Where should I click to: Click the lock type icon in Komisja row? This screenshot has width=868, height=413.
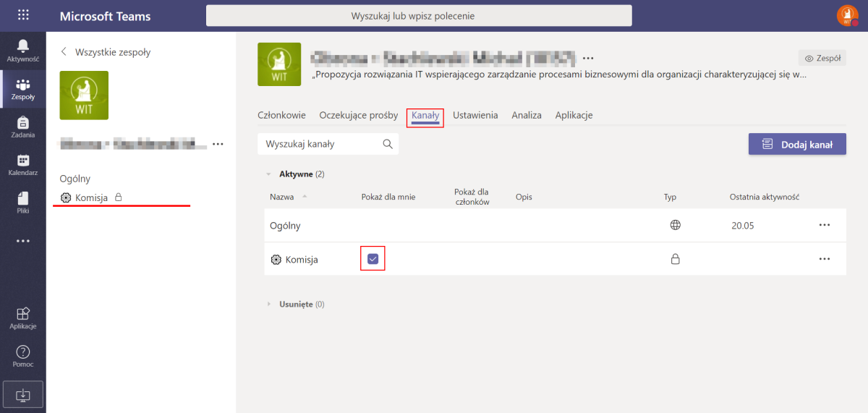(x=676, y=259)
